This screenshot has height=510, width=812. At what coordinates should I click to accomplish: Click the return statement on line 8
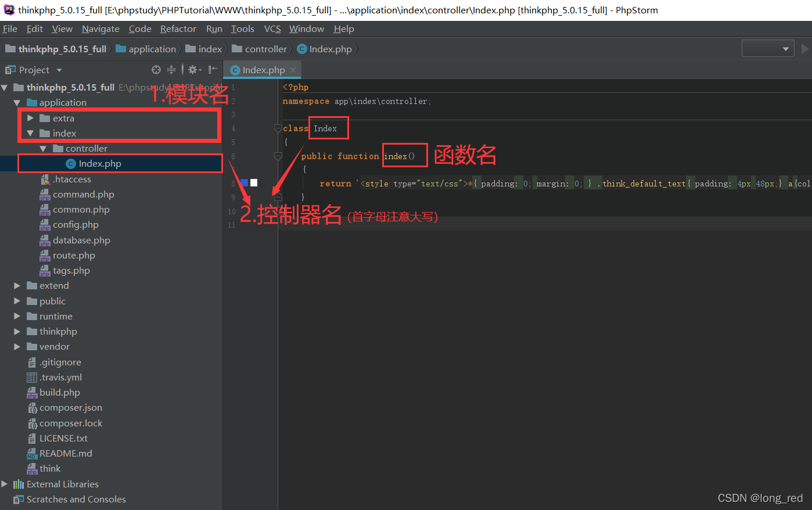[x=336, y=184]
